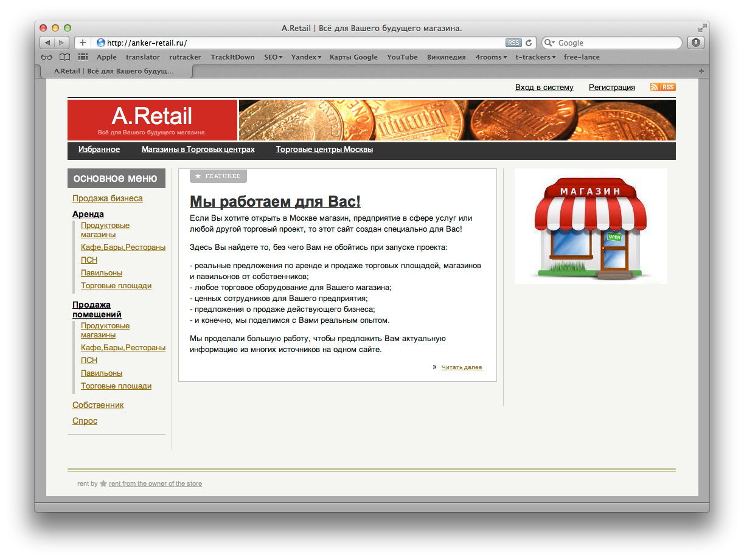Click the Продажа помещений sidebar heading
This screenshot has height=560, width=744.
tap(97, 309)
